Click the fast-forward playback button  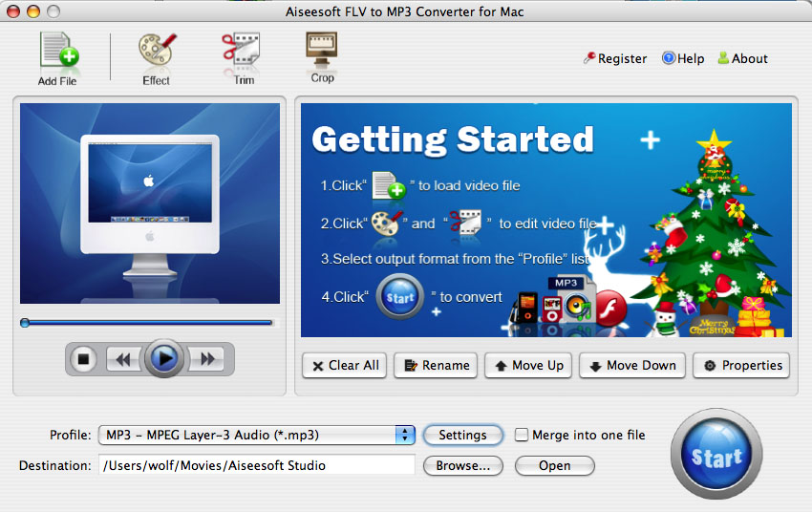[207, 359]
